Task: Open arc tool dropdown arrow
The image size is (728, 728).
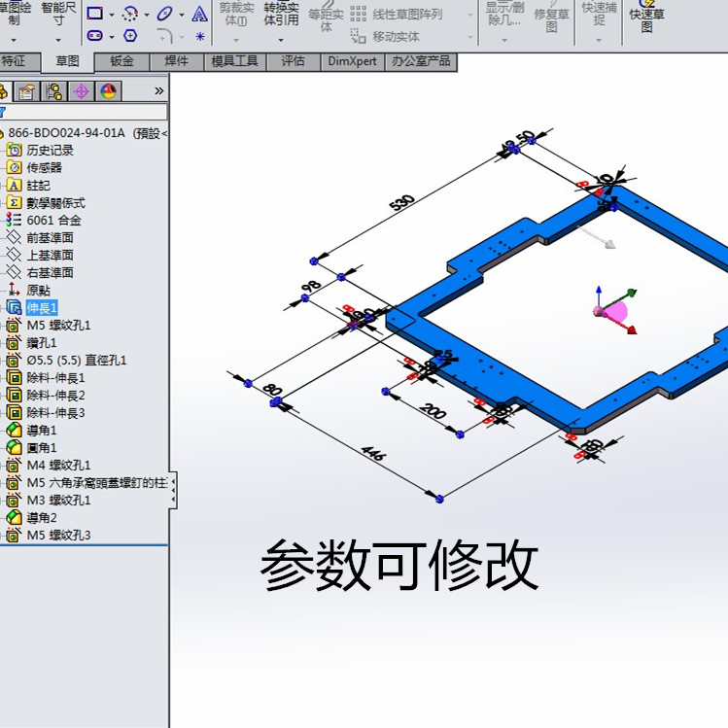Action: pyautogui.click(x=147, y=16)
